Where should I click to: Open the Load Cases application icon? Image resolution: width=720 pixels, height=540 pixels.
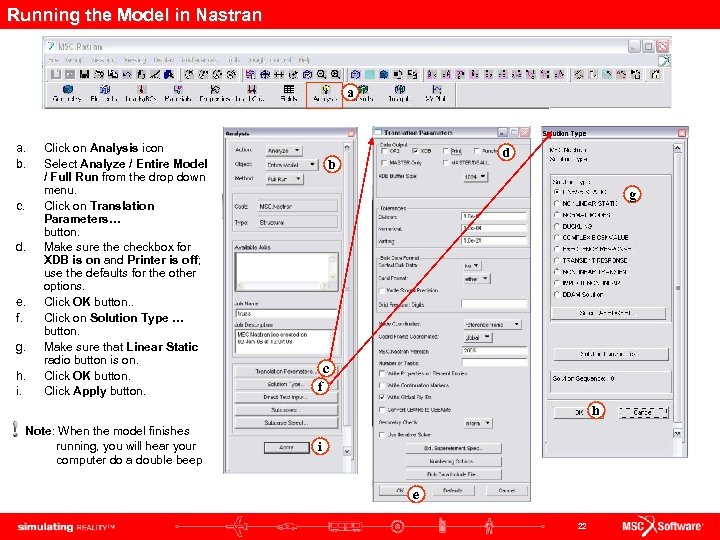coord(251,93)
